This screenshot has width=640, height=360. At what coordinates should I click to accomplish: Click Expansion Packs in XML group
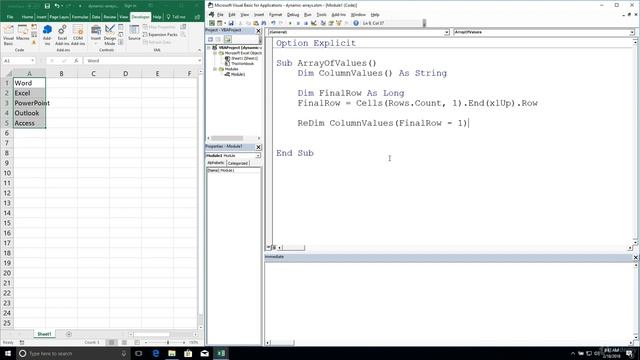[160, 35]
